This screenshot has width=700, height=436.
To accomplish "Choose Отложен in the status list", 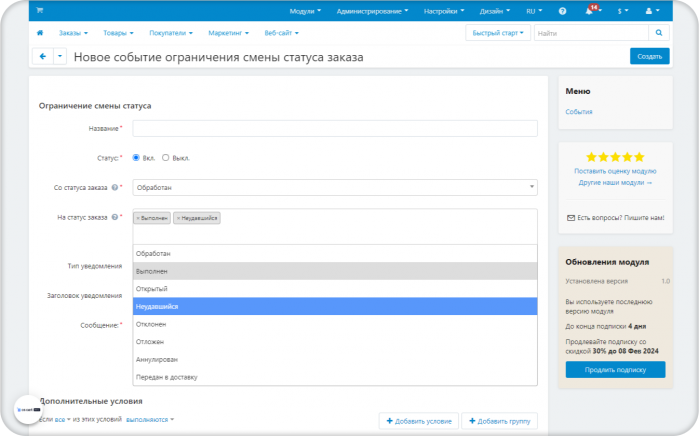I will [x=335, y=341].
